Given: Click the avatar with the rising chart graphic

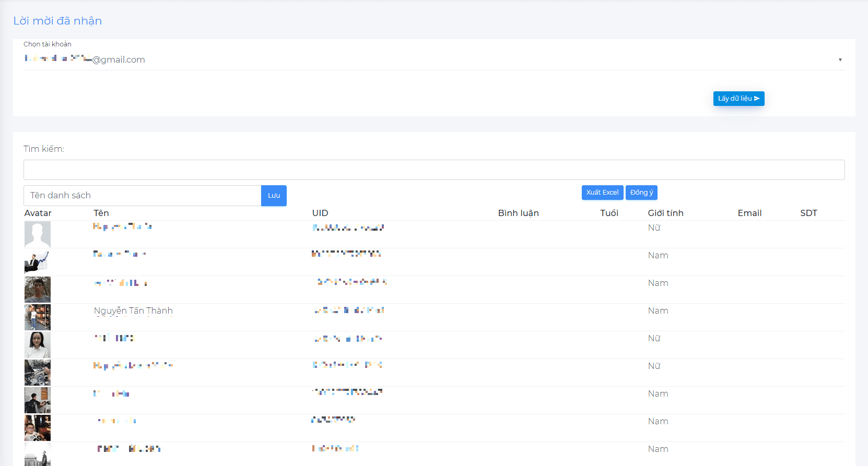Looking at the screenshot, I should (38, 261).
